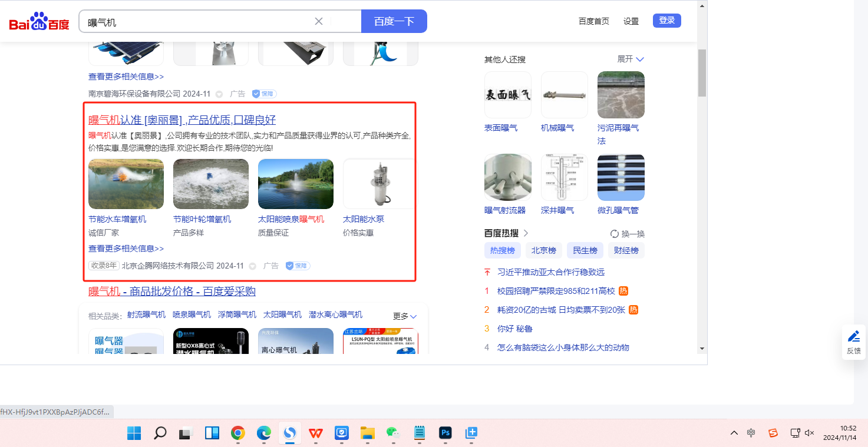Click the muted volume tray icon
The height and width of the screenshot is (447, 868).
point(810,433)
